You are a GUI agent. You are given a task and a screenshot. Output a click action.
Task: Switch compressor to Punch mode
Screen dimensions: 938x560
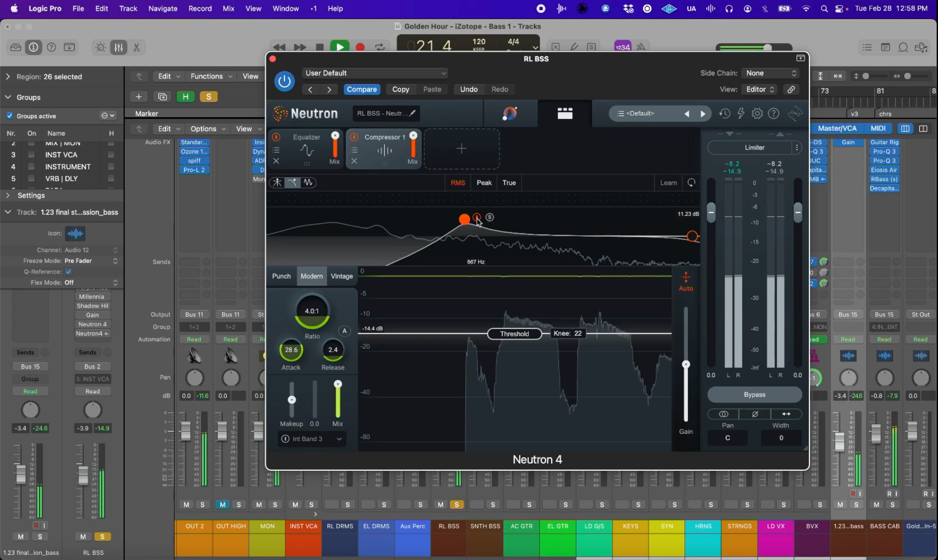pyautogui.click(x=281, y=276)
